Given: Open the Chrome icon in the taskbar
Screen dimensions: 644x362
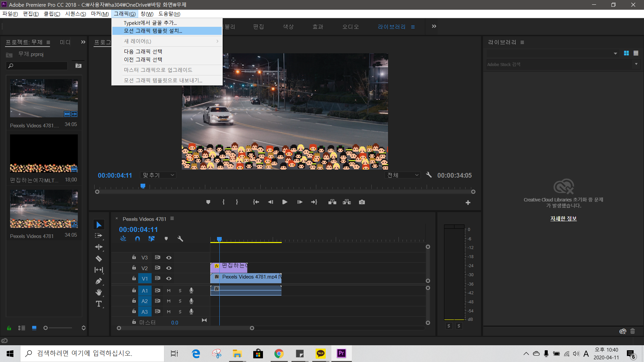Looking at the screenshot, I should pyautogui.click(x=279, y=354).
